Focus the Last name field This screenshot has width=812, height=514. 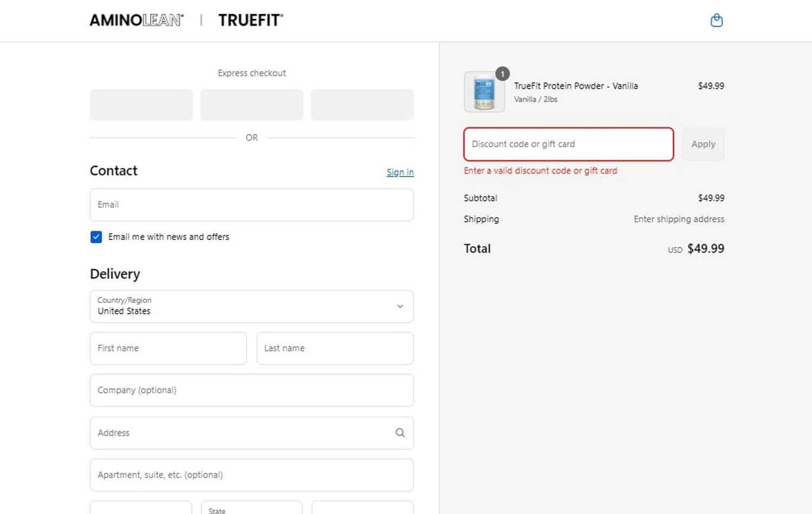335,348
